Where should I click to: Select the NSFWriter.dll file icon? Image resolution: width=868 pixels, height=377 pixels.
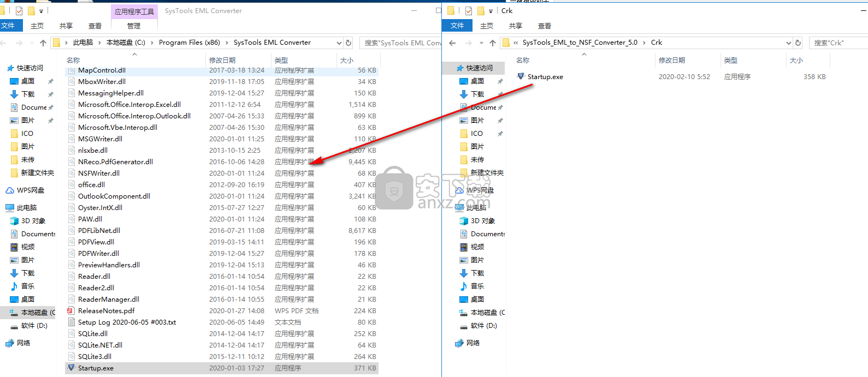point(71,173)
